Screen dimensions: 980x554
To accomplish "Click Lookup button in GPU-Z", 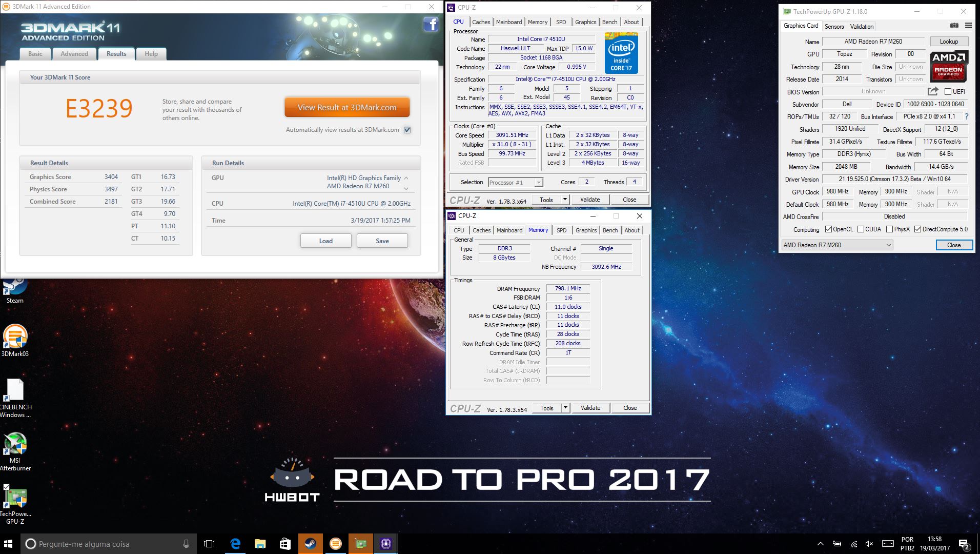I will (x=949, y=42).
